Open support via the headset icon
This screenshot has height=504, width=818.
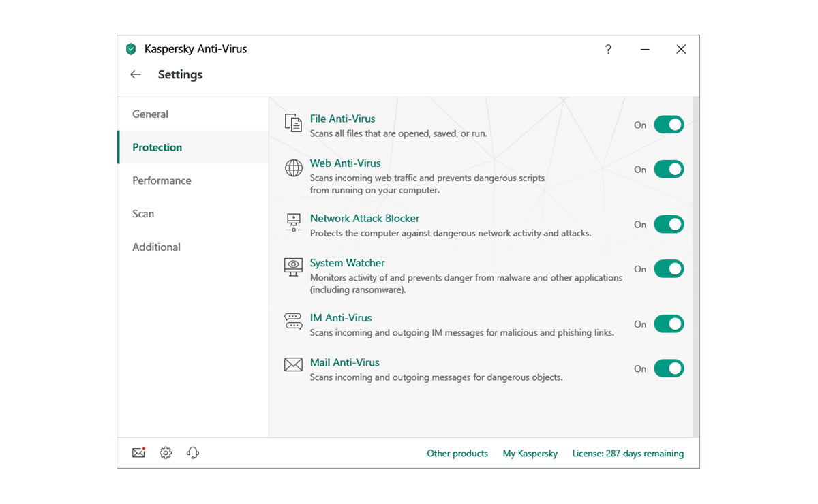193,453
